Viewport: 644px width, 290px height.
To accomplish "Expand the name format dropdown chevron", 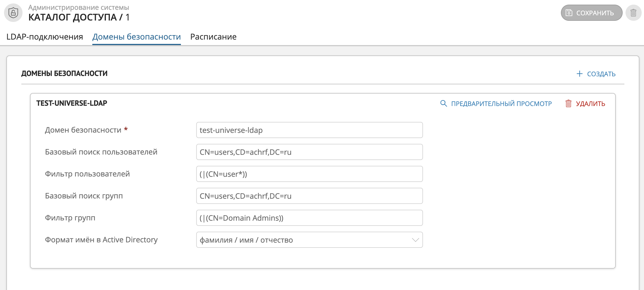I will (x=415, y=240).
